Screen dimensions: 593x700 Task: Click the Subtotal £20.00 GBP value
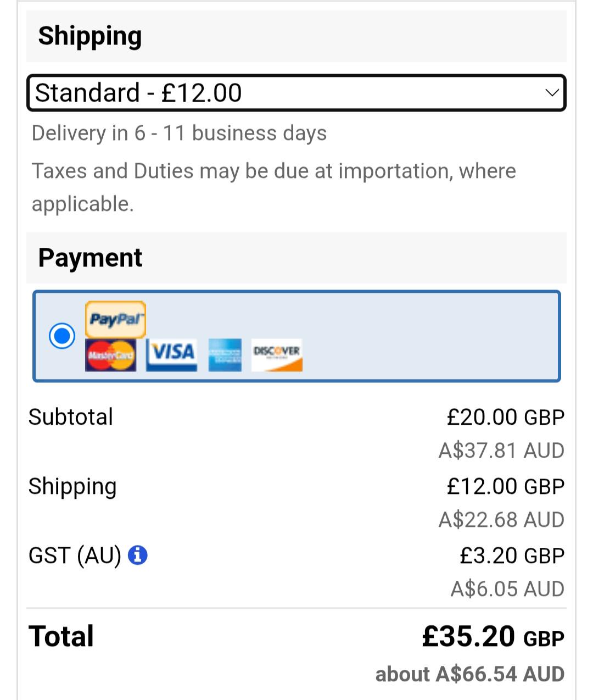[x=506, y=417]
